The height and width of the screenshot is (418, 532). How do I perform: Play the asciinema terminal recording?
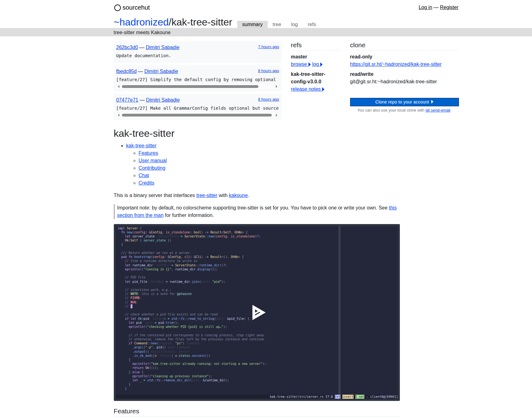[x=258, y=312]
